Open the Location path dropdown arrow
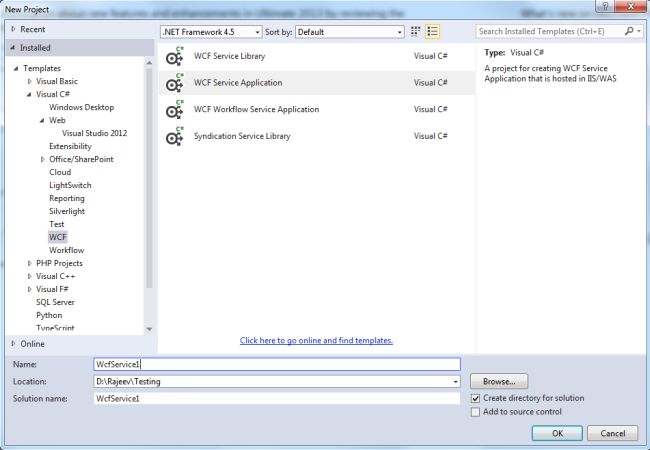 [x=456, y=382]
